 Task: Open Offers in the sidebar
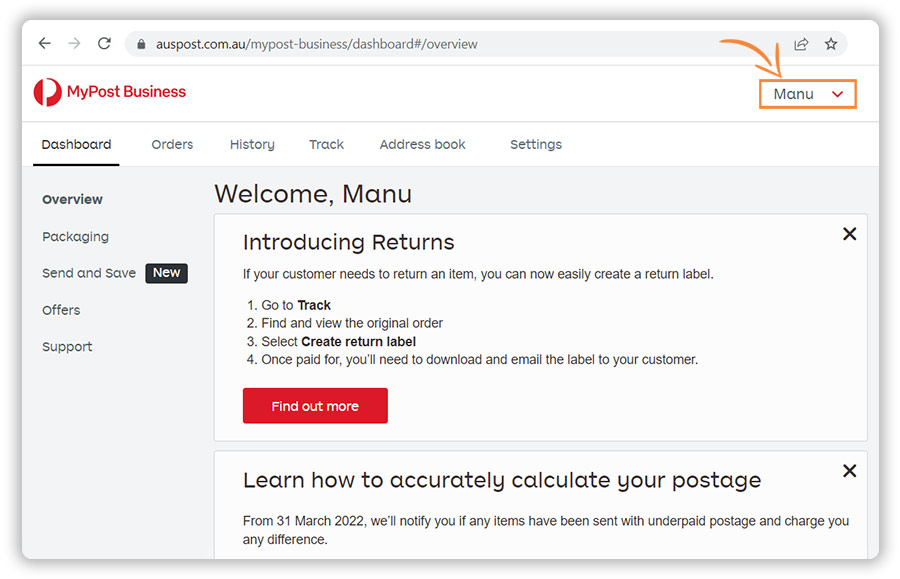point(61,310)
